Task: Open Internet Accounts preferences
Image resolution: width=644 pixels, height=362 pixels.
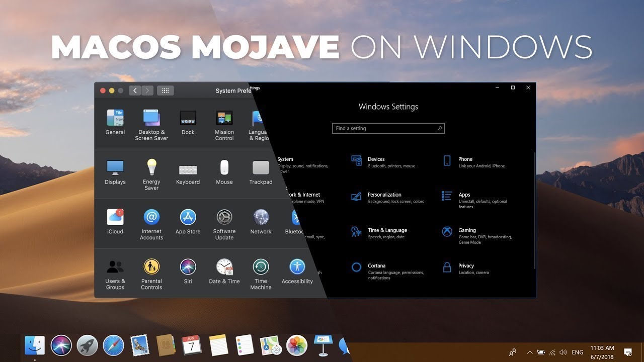Action: [x=151, y=224]
